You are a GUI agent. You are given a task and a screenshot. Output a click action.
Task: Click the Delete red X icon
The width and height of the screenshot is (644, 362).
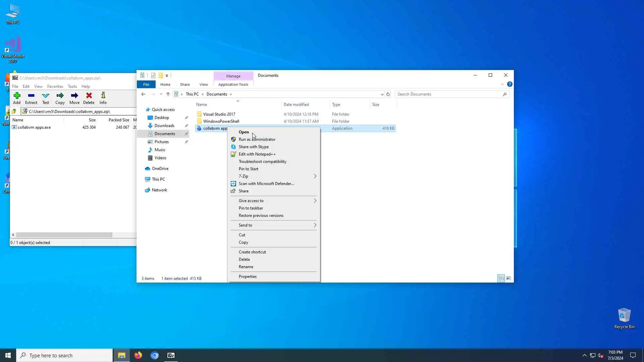click(x=89, y=98)
